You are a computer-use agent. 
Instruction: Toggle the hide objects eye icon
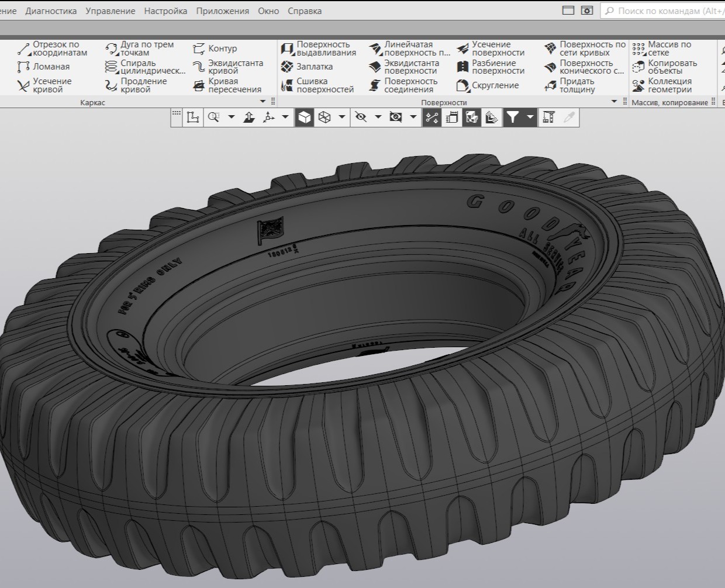pos(361,117)
